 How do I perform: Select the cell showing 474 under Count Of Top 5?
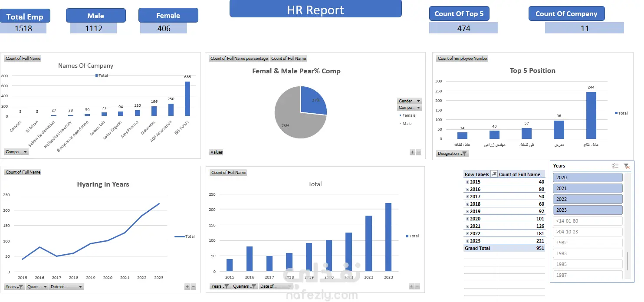click(x=463, y=28)
